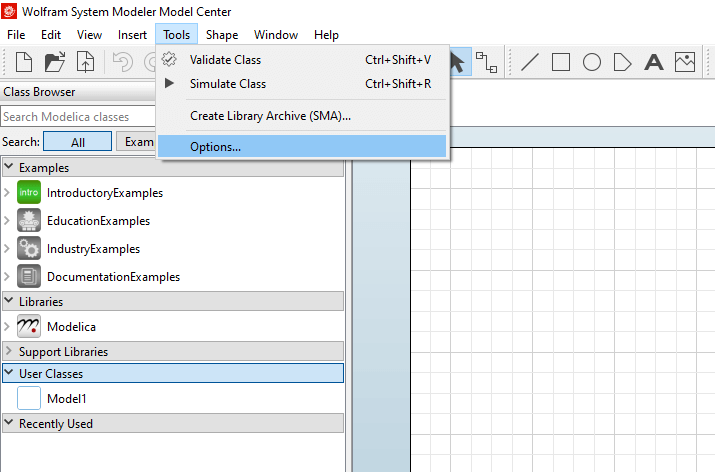
Task: Choose Validate Class from the Tools menu
Action: (302, 60)
